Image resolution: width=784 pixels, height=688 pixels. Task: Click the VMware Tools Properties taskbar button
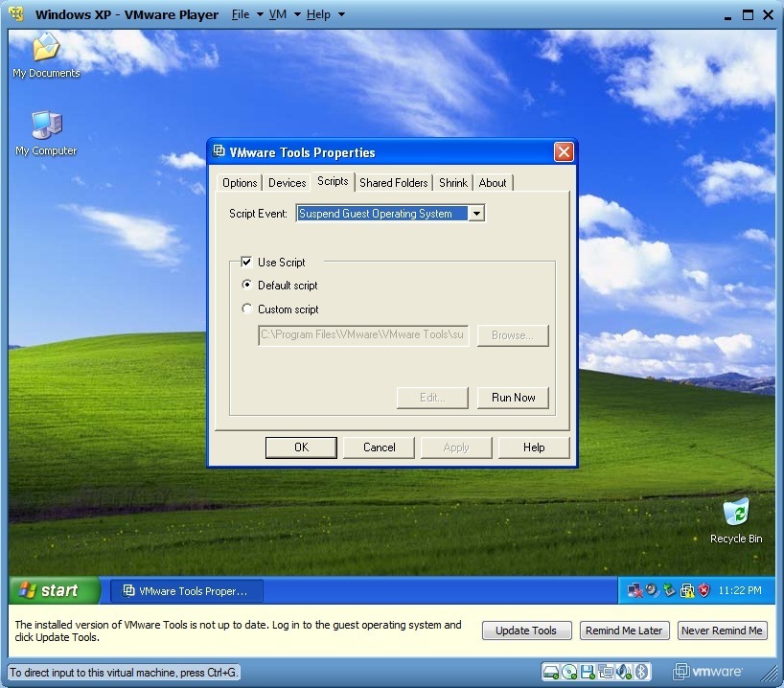[187, 591]
